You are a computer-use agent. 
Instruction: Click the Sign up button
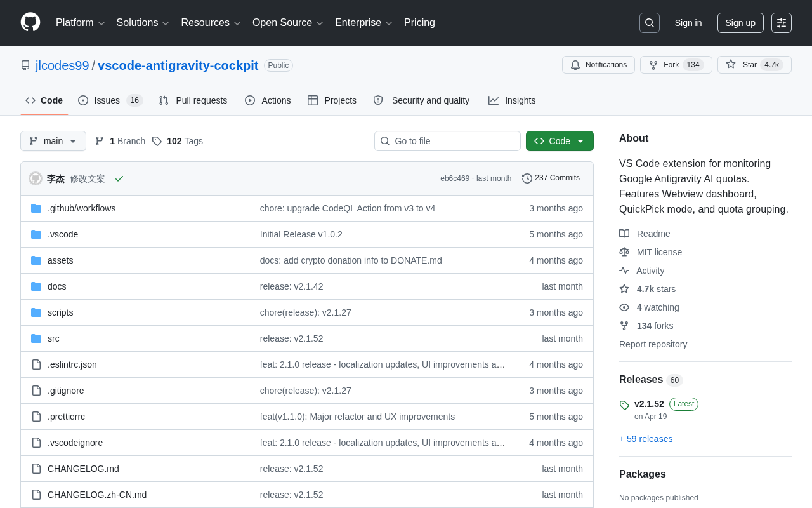[x=740, y=23]
